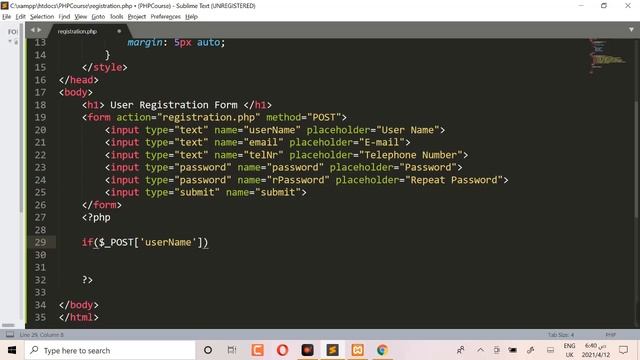Click the "registration.php" action value
The image size is (640, 360).
(x=209, y=118)
